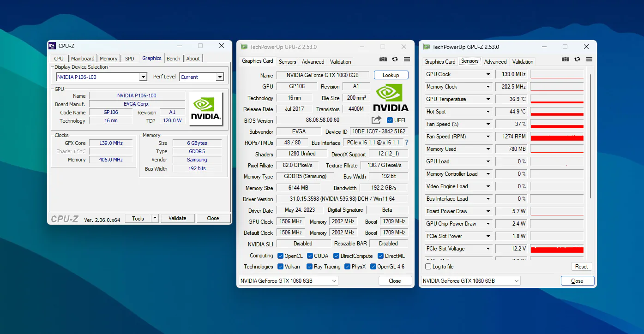Switch to the Mainboard tab in CPU-Z

coord(83,59)
